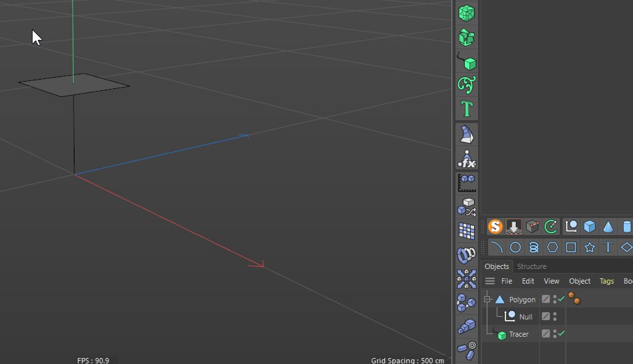Click the Push Apart arrows icon
Viewport: 633px width, 364px height.
pyautogui.click(x=467, y=279)
